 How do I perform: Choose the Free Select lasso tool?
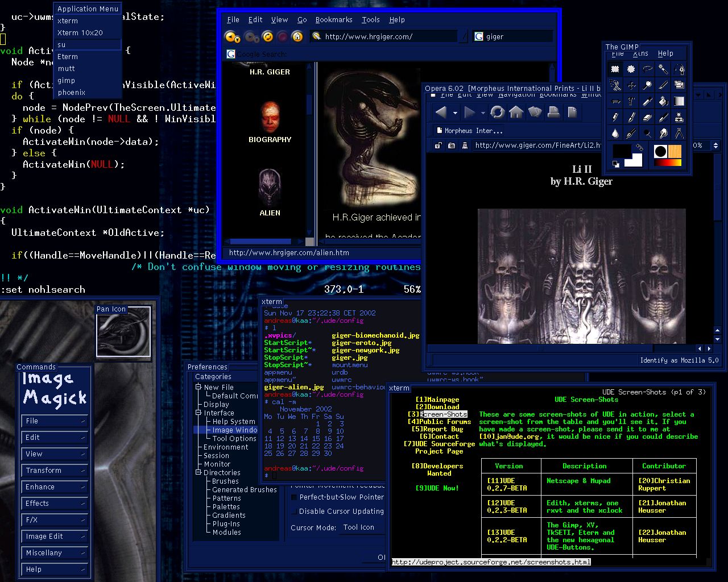[x=647, y=69]
